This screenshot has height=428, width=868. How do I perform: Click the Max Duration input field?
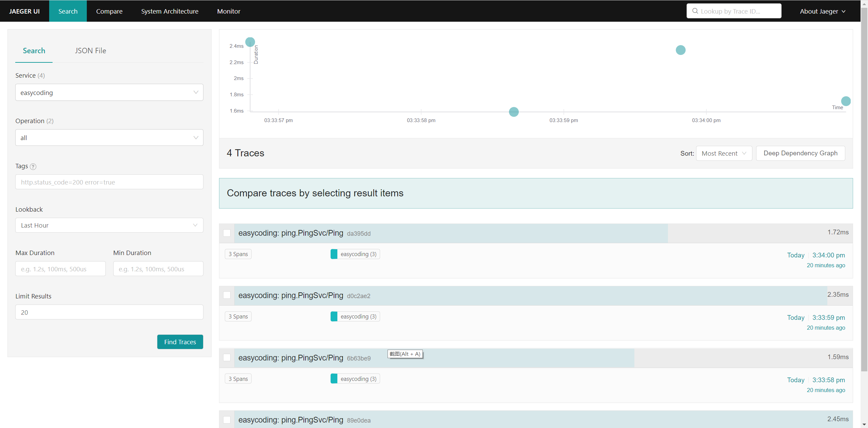(60, 269)
